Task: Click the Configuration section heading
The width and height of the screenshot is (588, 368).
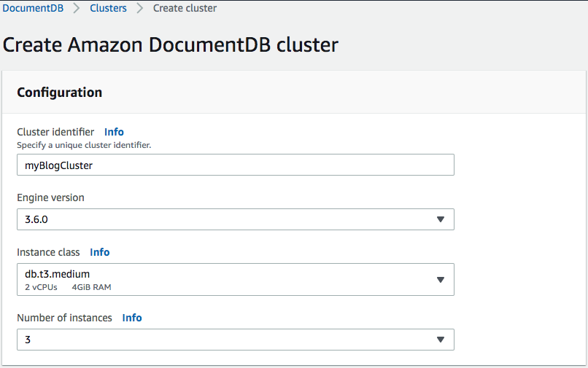Action: [60, 93]
